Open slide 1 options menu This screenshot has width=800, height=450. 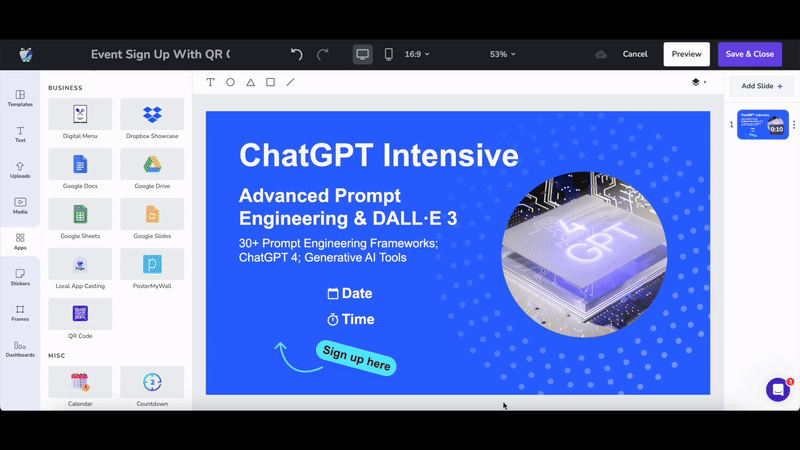click(794, 124)
